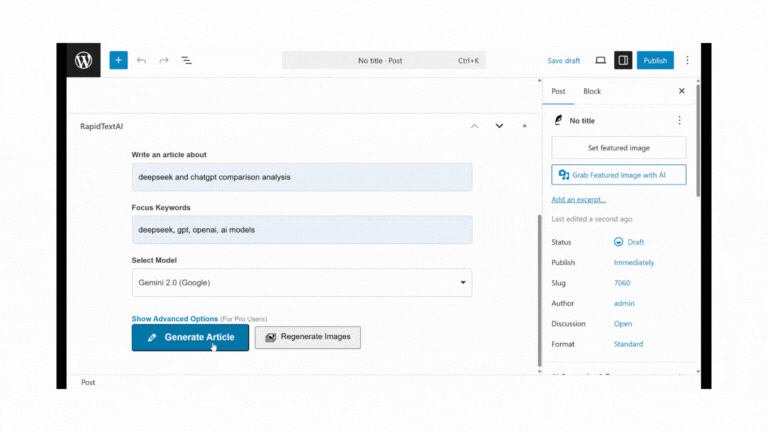Screen dimensions: 768x432
Task: Click the Regenerate Images button
Action: 307,337
